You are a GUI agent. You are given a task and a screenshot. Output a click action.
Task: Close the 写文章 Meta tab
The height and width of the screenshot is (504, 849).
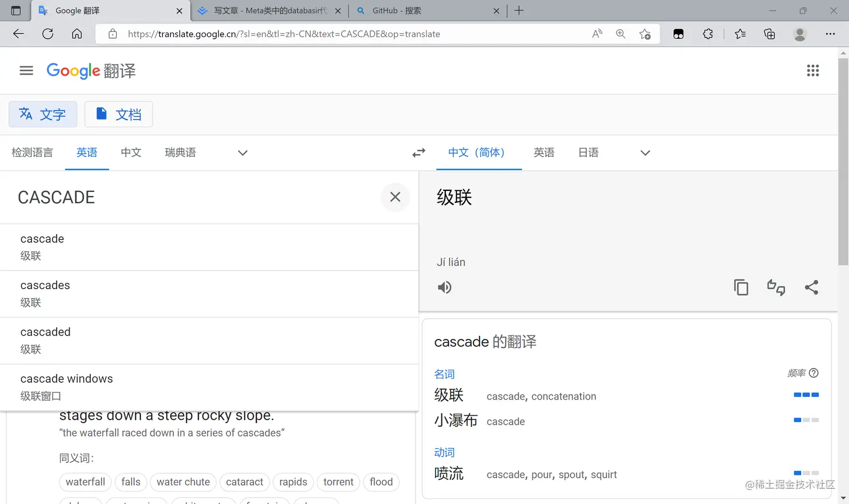pyautogui.click(x=337, y=11)
